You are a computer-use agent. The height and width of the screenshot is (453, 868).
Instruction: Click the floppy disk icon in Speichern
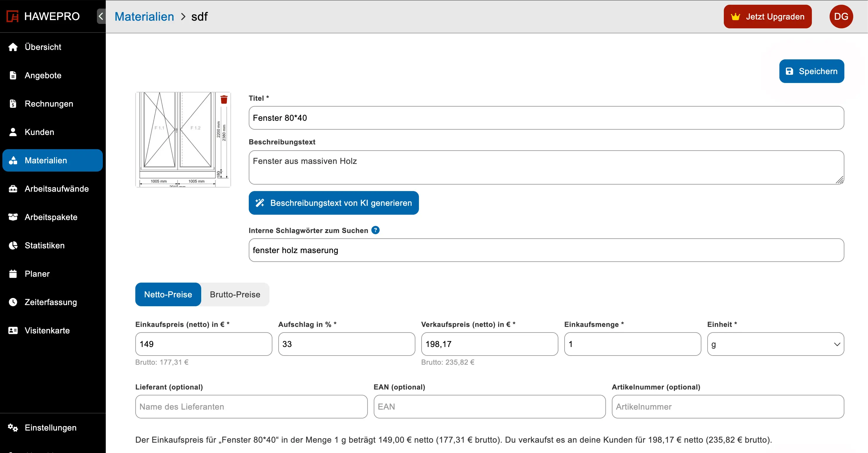(789, 71)
